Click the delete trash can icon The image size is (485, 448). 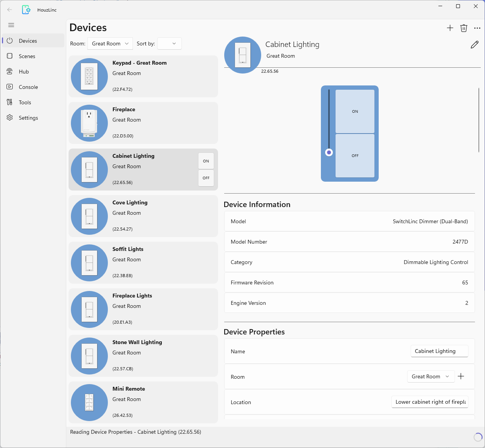click(464, 28)
